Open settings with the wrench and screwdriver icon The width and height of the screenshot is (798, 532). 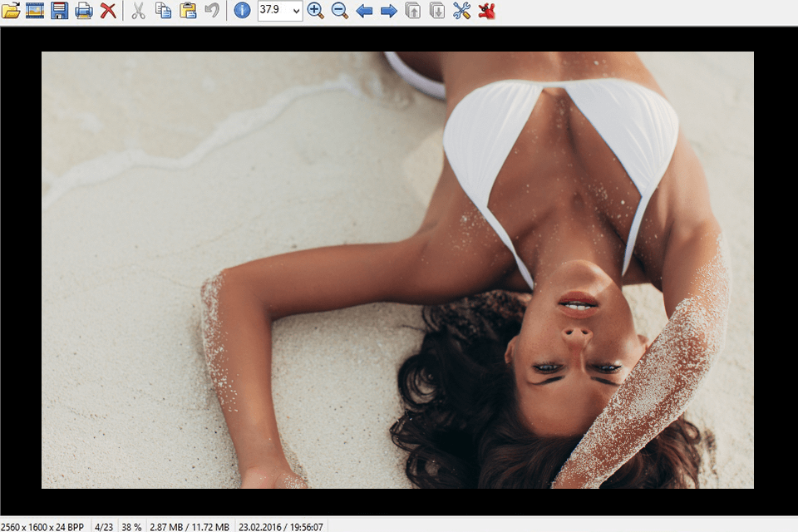pyautogui.click(x=462, y=11)
